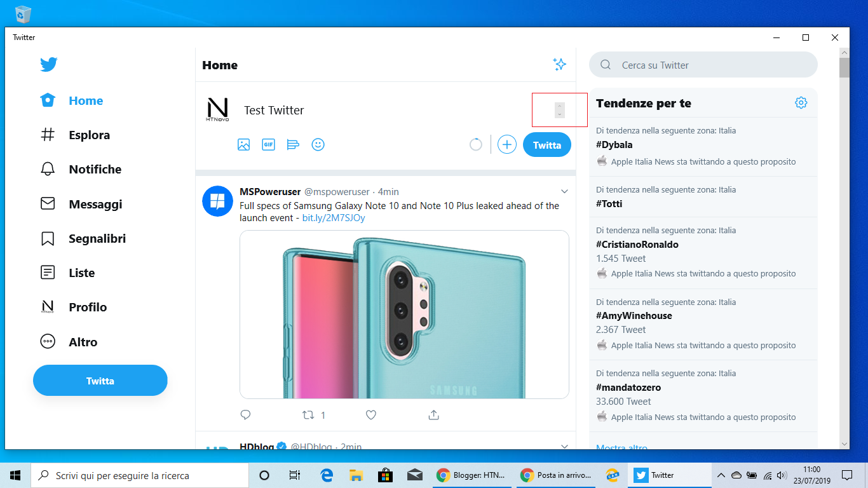
Task: Click the HTNovo avatar in compose box
Action: pos(218,110)
